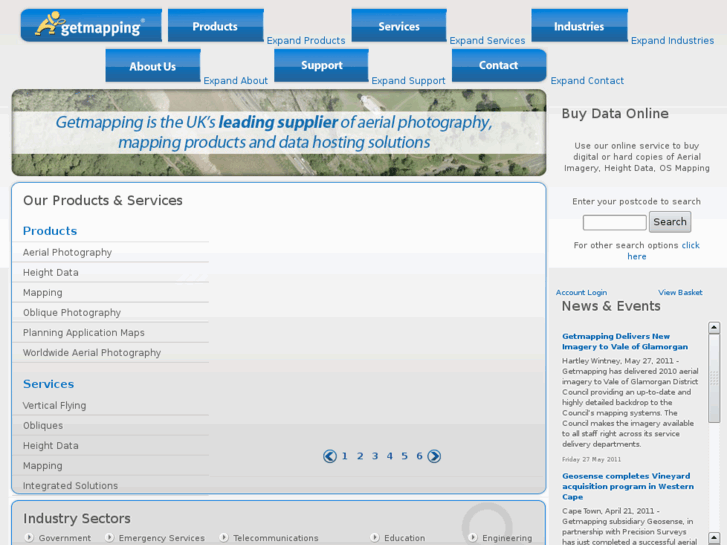This screenshot has width=727, height=545.
Task: Expand Support submenu
Action: [x=408, y=80]
